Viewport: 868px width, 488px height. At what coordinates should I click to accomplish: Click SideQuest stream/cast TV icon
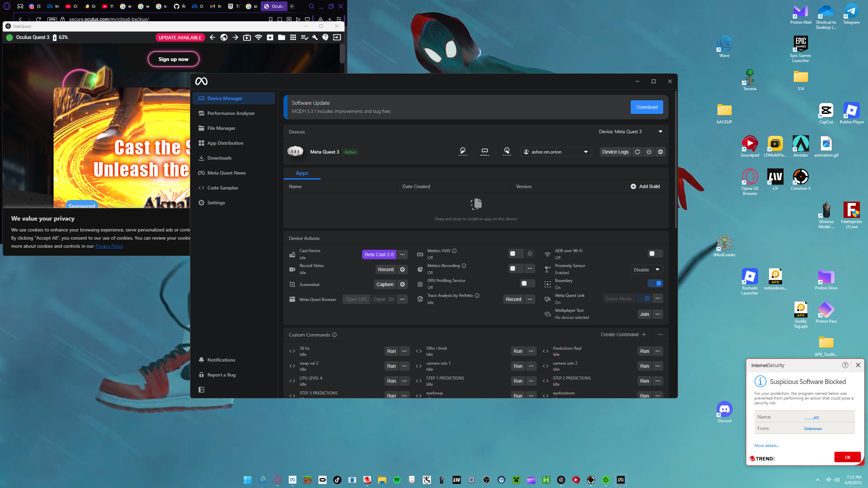247,37
